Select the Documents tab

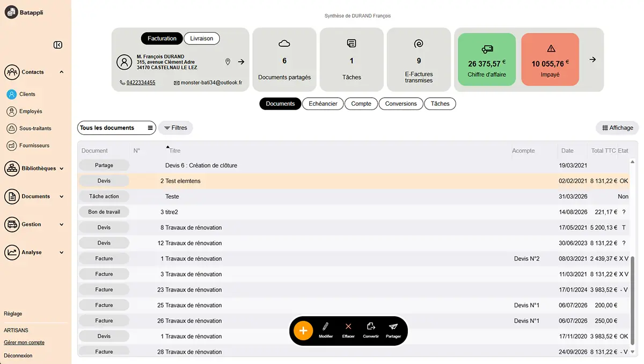click(x=280, y=104)
